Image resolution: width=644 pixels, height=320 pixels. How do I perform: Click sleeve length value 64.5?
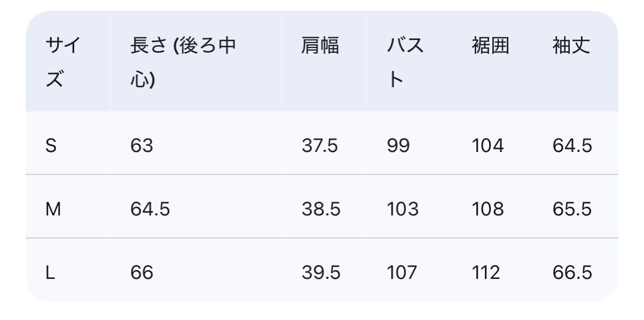(x=572, y=146)
